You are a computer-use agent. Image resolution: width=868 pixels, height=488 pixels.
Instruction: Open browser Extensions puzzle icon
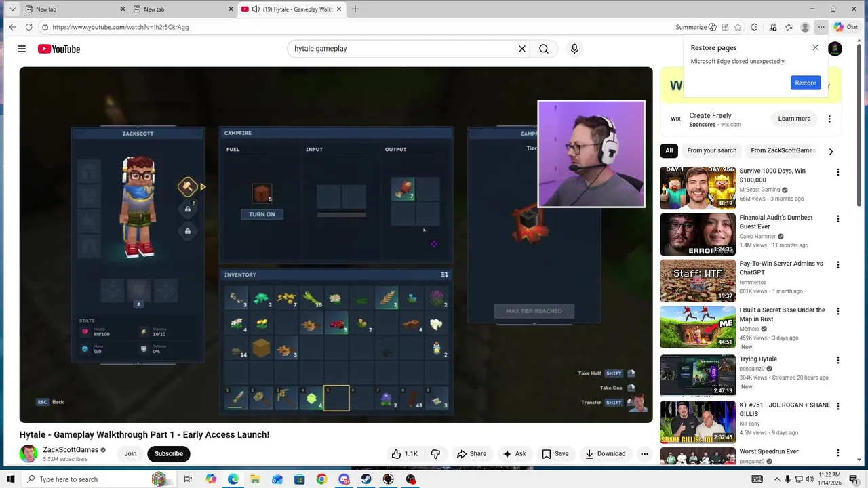754,27
